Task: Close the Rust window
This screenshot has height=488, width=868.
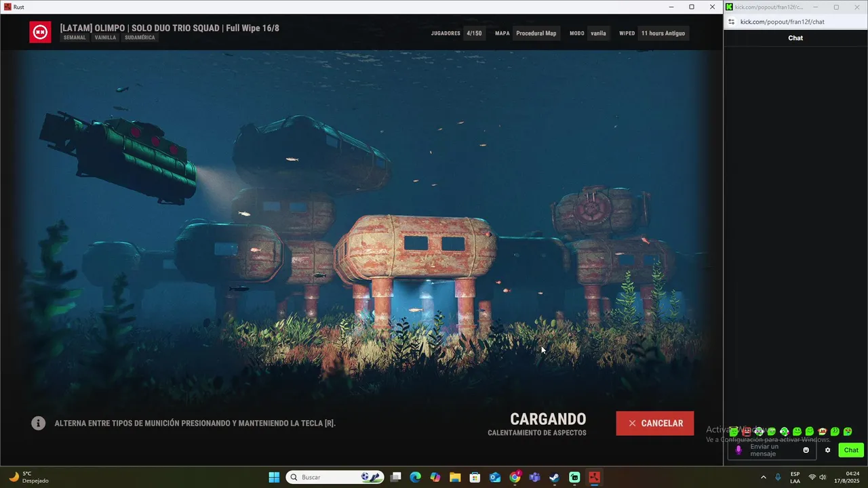Action: (x=712, y=7)
